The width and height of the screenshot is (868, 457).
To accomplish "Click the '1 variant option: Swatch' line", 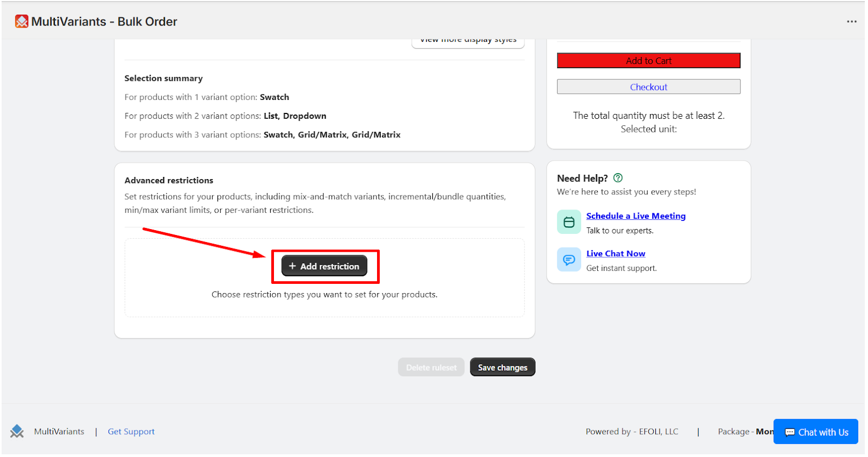I will pyautogui.click(x=207, y=97).
